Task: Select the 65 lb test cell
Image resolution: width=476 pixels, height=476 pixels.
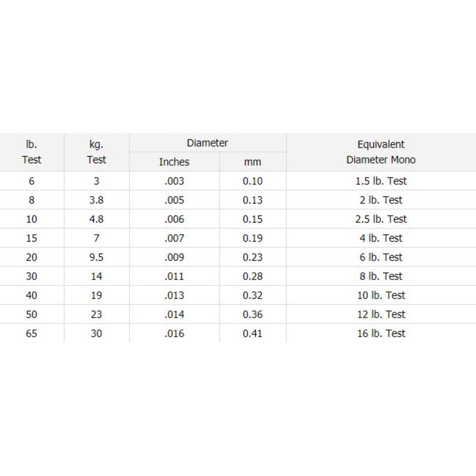Action: point(32,333)
